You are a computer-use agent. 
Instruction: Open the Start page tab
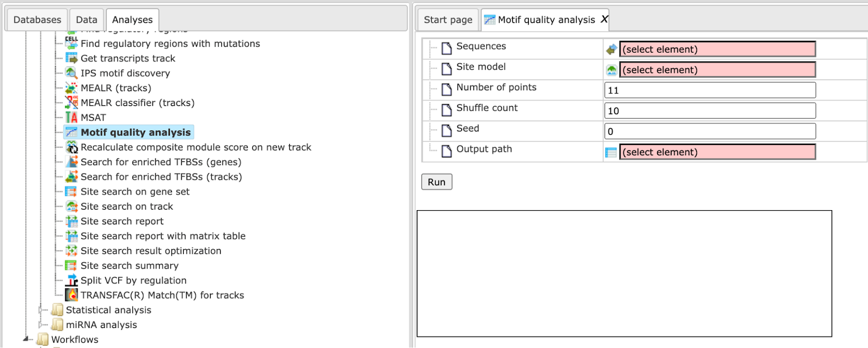click(448, 20)
